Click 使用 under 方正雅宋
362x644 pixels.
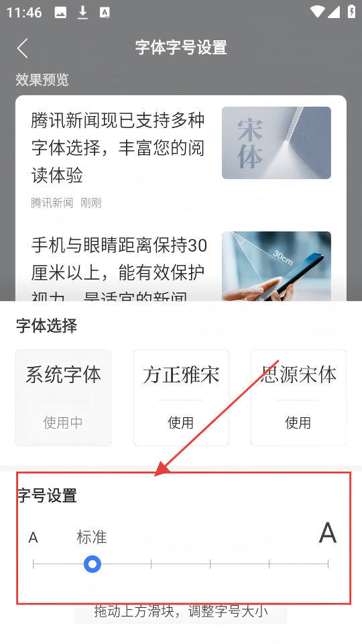click(x=180, y=423)
